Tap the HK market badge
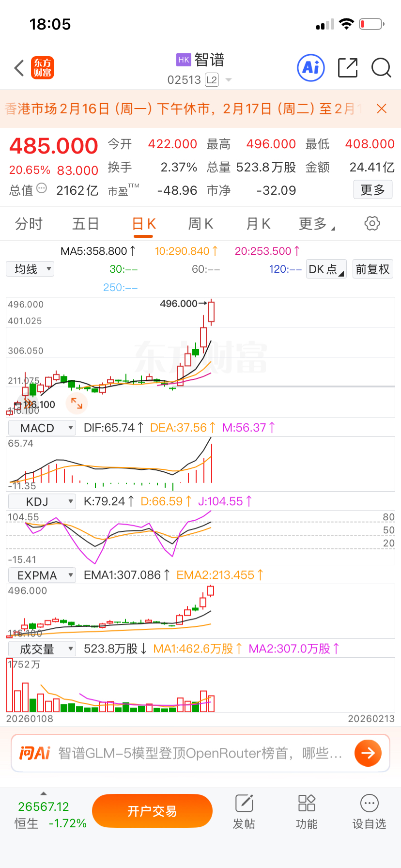 (x=184, y=60)
